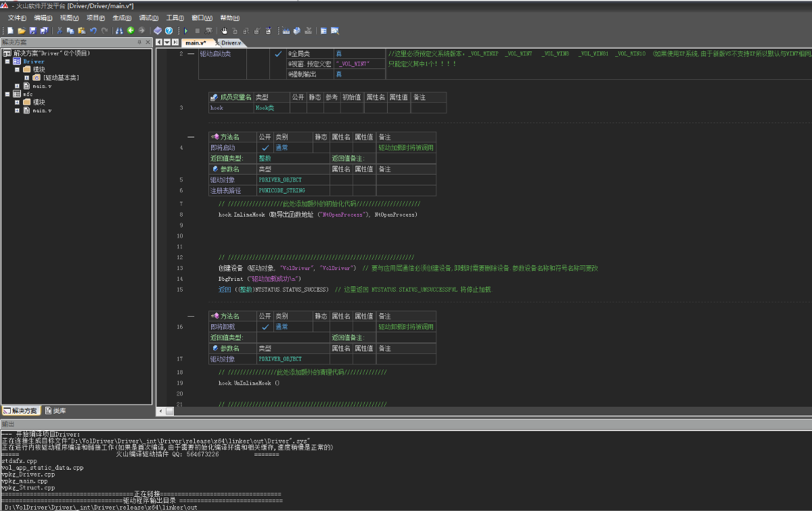
Task: Click the "_VOL_WIN7" predefined macro value
Action: coord(353,64)
